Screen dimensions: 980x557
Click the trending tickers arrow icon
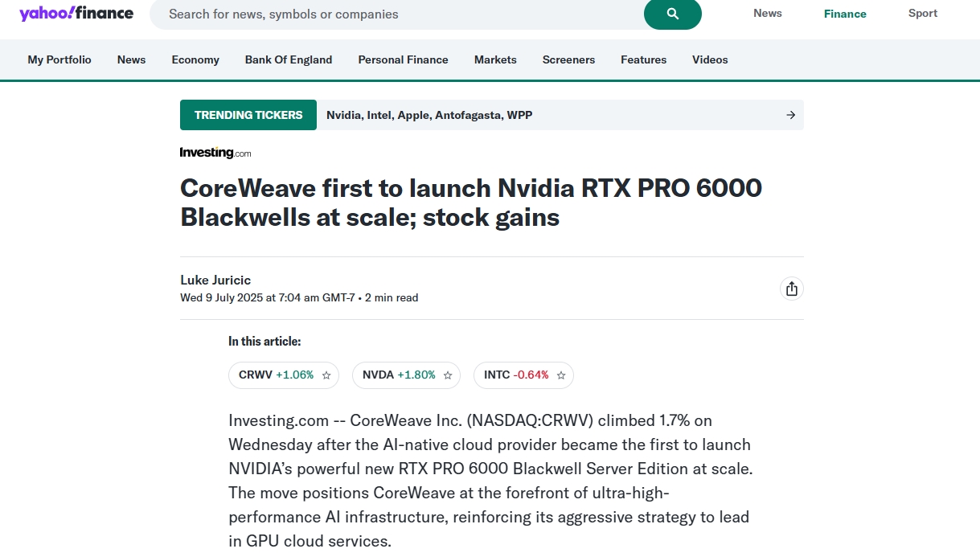791,115
